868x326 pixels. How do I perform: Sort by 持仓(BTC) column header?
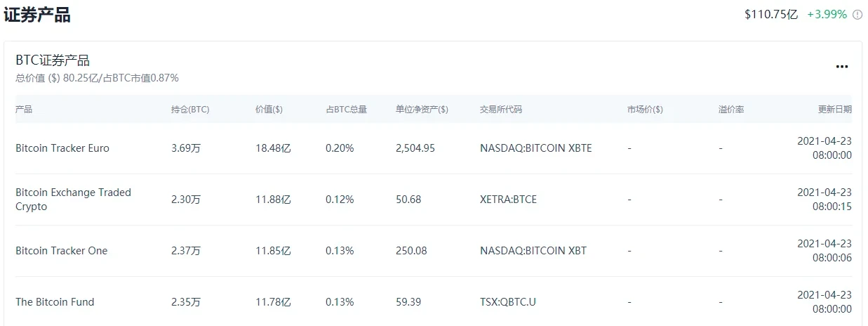click(x=190, y=110)
